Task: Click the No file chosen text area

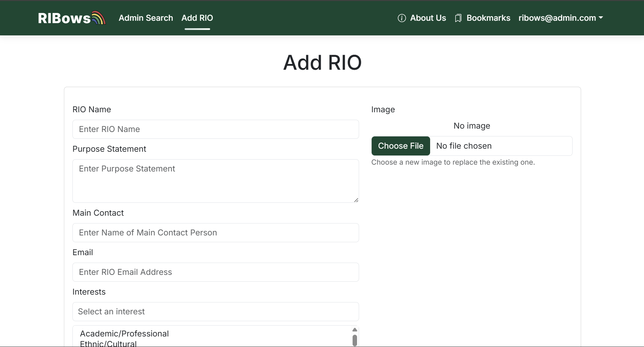Action: pos(464,146)
